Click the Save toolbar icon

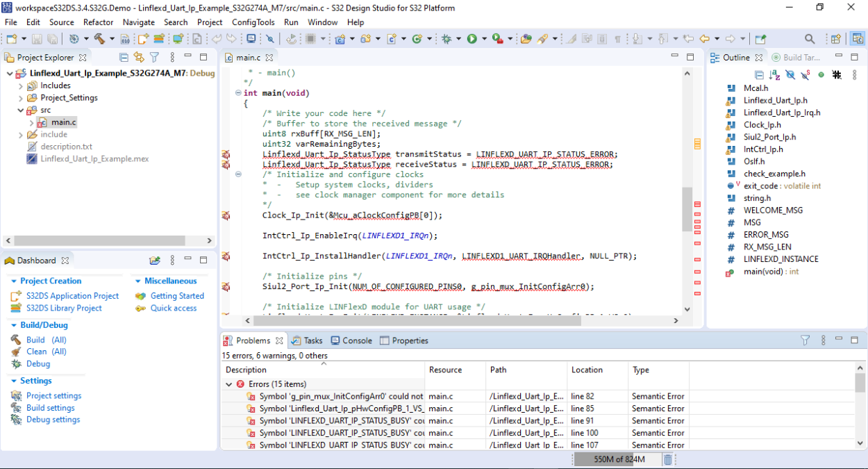[x=37, y=39]
